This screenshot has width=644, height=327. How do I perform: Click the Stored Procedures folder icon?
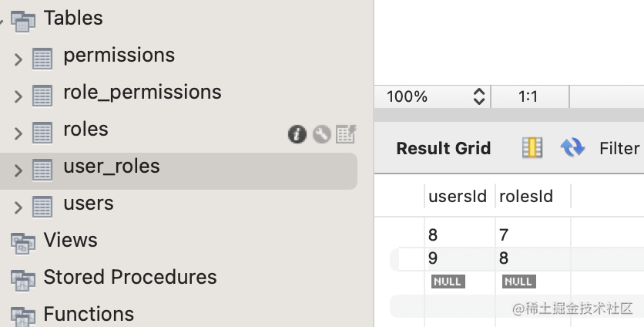point(23,278)
